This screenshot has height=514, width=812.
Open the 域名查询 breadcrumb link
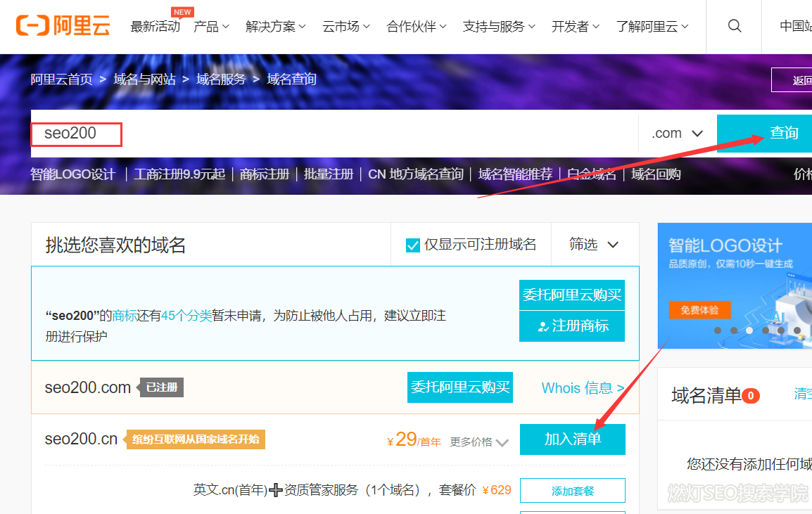pyautogui.click(x=291, y=79)
